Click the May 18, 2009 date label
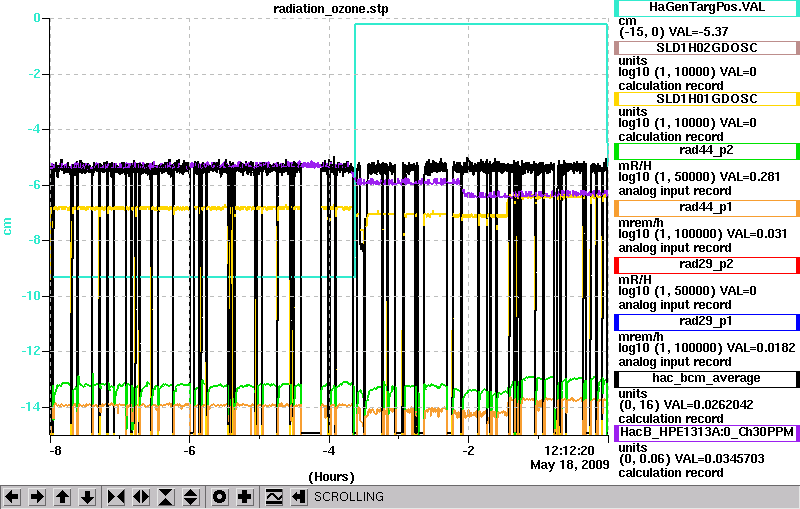The width and height of the screenshot is (800, 509). coord(570,465)
